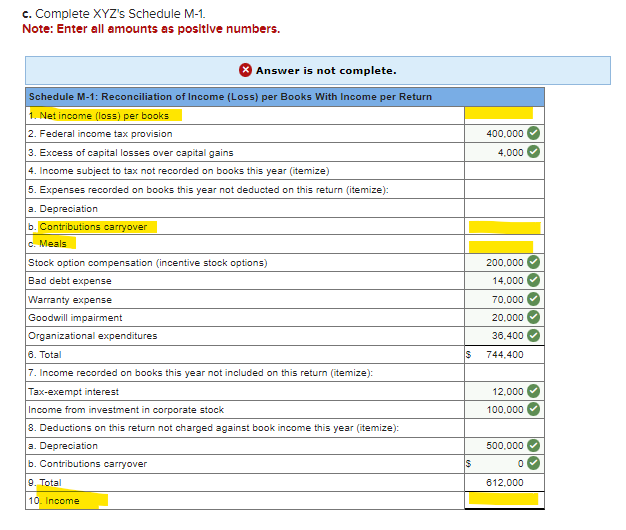Click green checkmark beside Federal income tax provision
Image resolution: width=626 pixels, height=530 pixels.
point(533,133)
